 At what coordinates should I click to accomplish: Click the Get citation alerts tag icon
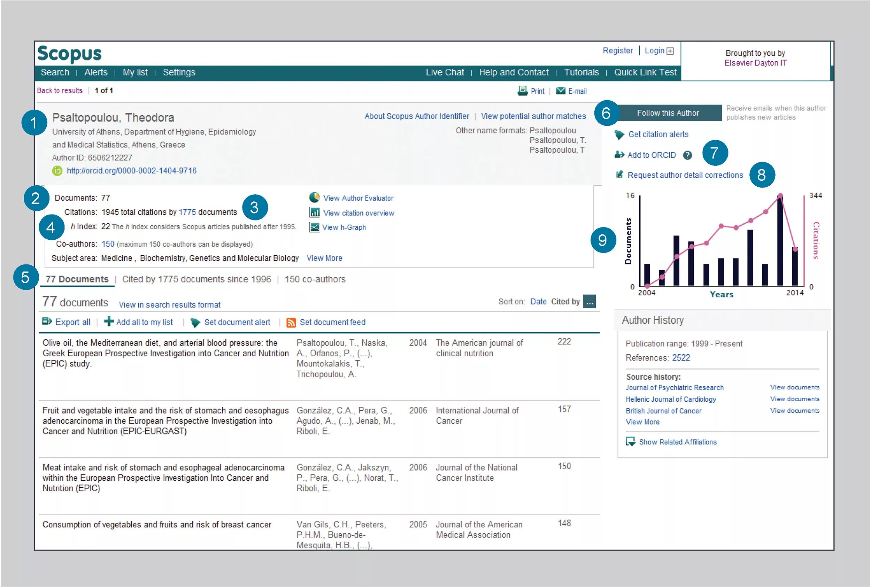[x=619, y=134]
